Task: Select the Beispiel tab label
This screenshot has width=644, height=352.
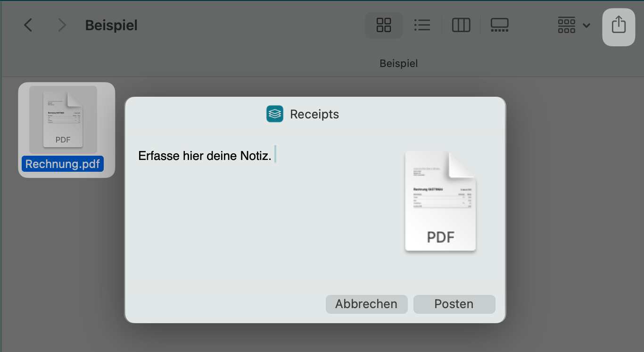Action: pyautogui.click(x=398, y=63)
